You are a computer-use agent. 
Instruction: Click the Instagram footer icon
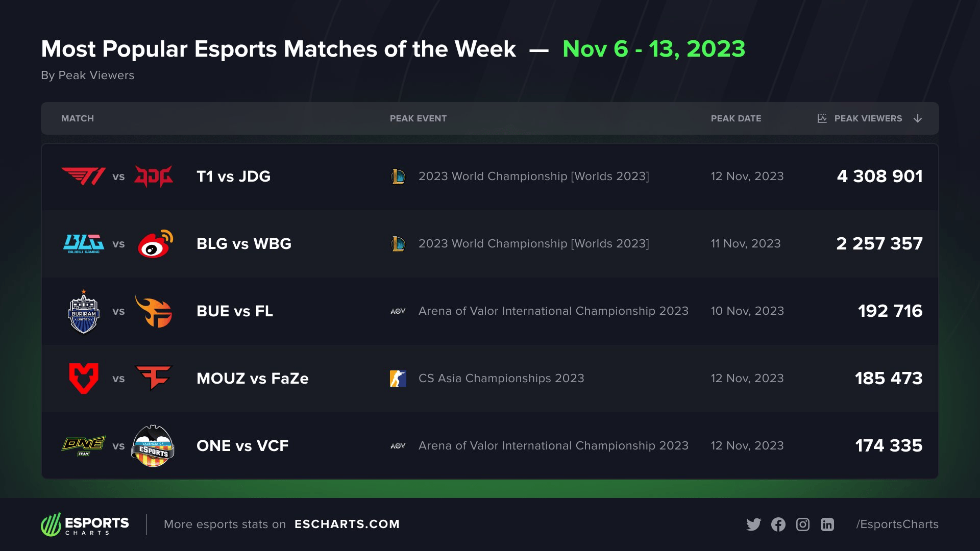pos(803,524)
